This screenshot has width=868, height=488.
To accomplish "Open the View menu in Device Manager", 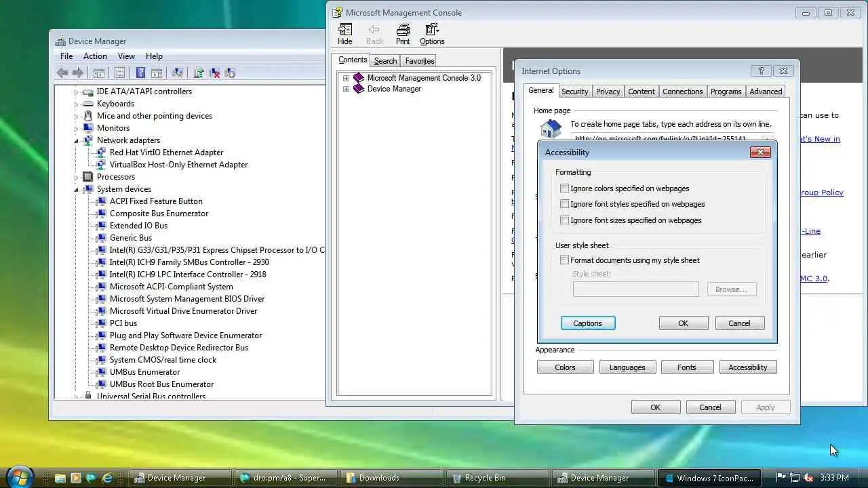I will click(x=126, y=56).
